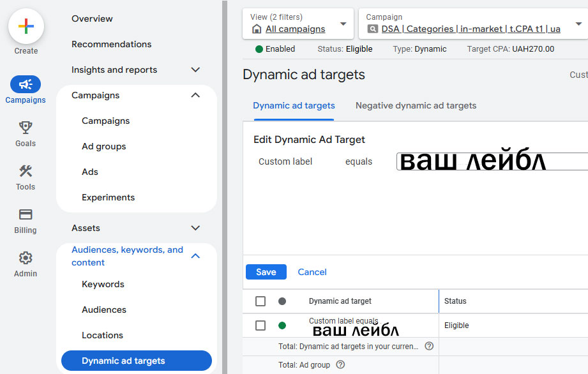Click the Custom label value input field
Viewport: 588px width, 374px height.
[x=492, y=161]
